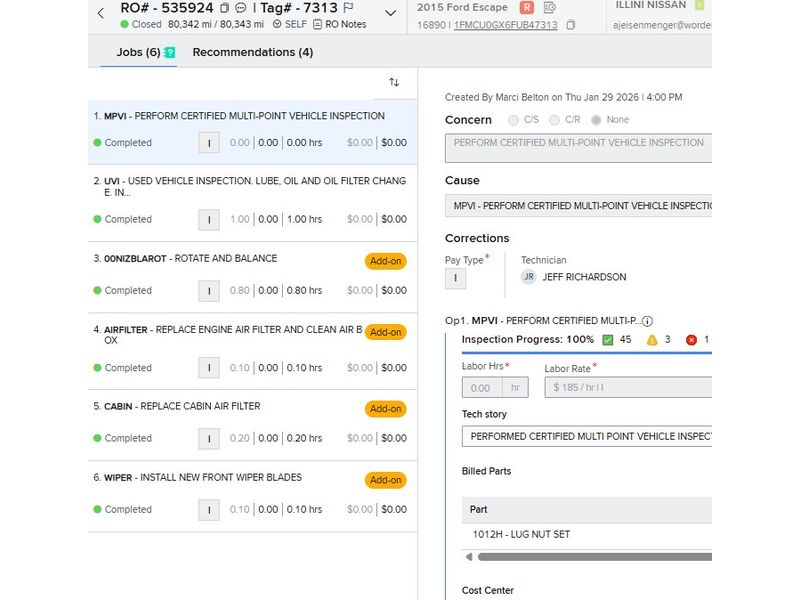This screenshot has height=600, width=800.
Task: Select the C/R concern radio button
Action: point(555,120)
